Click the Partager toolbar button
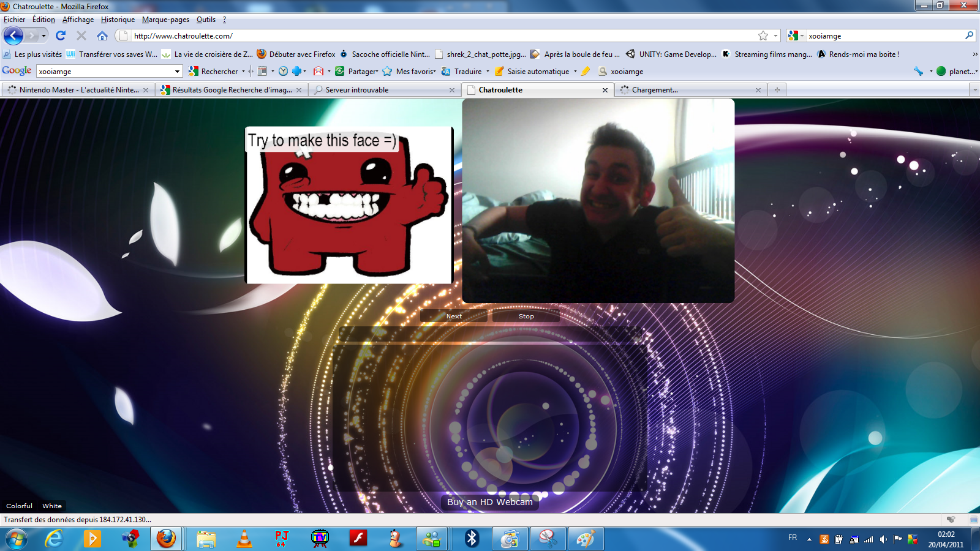The width and height of the screenshot is (980, 551). (356, 71)
